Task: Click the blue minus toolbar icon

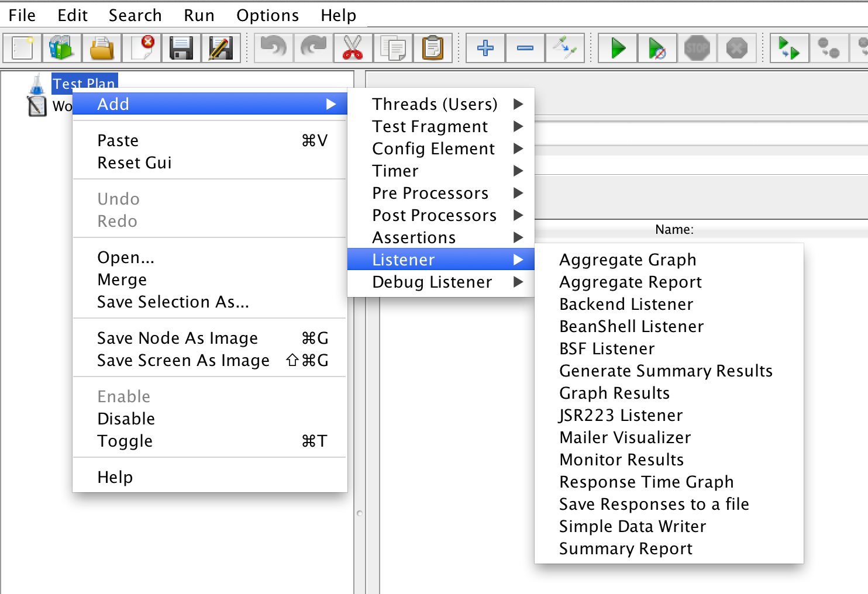Action: [x=524, y=48]
